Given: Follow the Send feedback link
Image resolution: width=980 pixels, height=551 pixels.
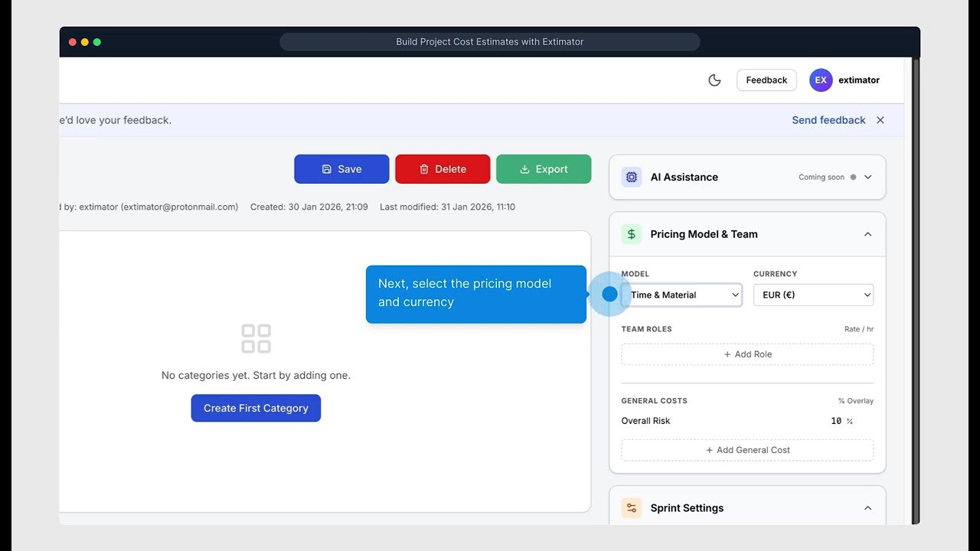Looking at the screenshot, I should [828, 120].
